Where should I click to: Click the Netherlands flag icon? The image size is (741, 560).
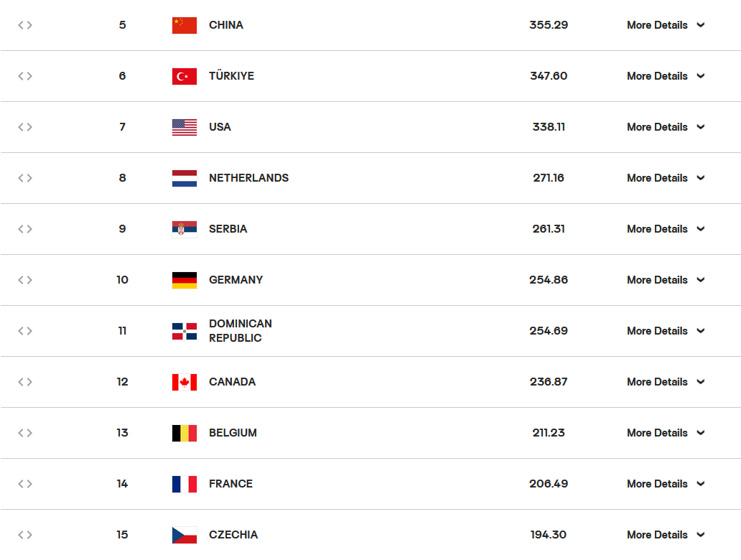coord(185,178)
